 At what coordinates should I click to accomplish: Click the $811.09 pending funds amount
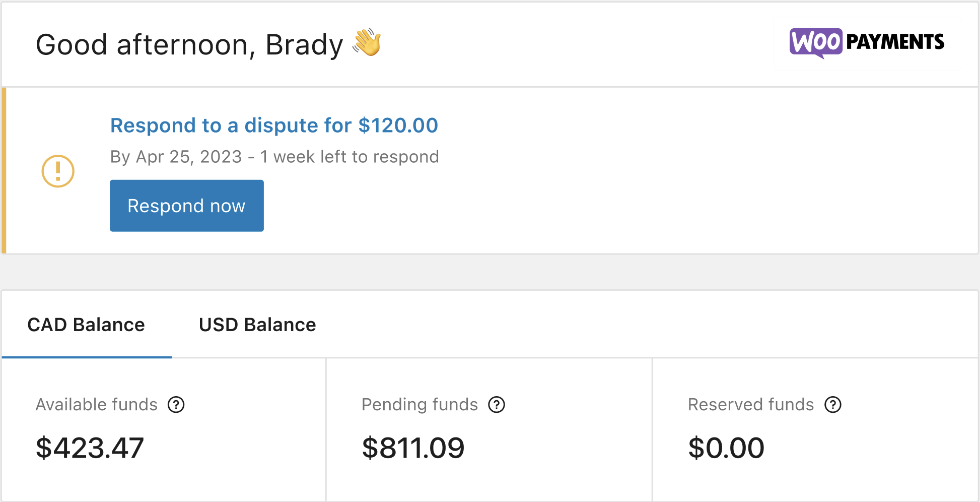click(x=413, y=448)
